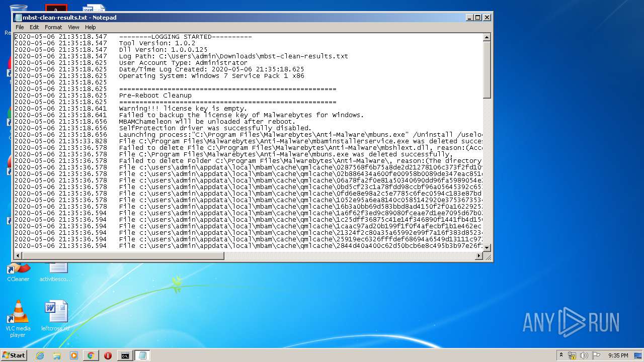Click the horizontal scrollbar thumb

coord(123,255)
